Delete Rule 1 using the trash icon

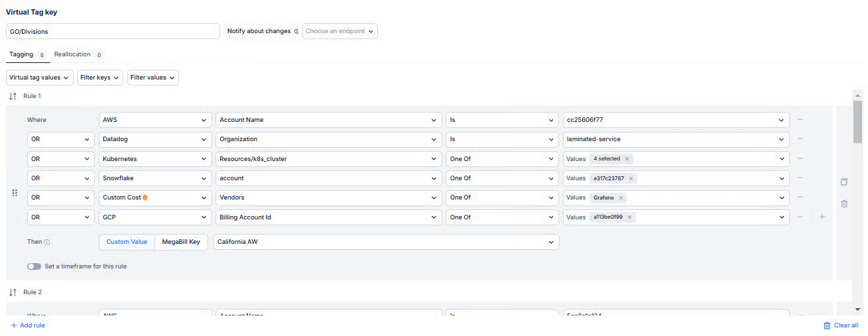tap(844, 204)
